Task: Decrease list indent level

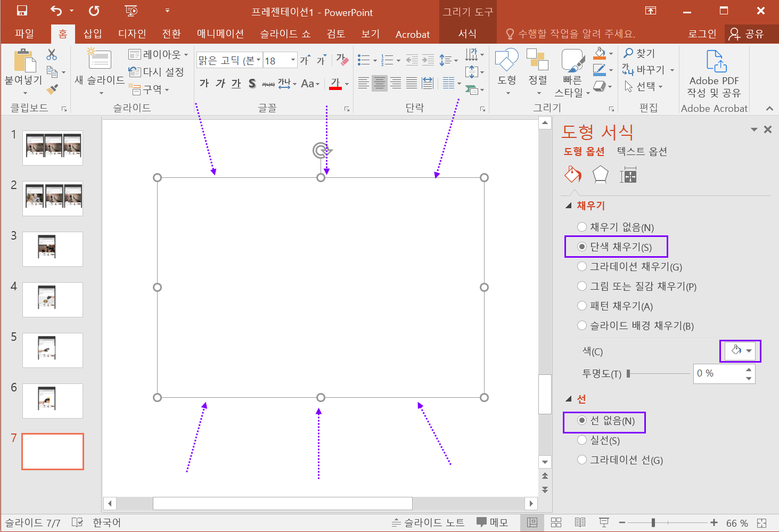Action: coord(412,60)
